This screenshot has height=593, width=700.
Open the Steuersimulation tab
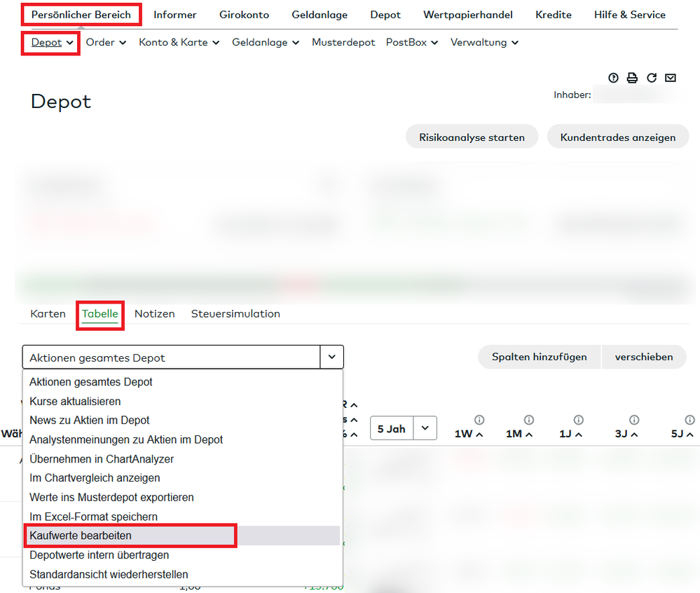(x=235, y=314)
